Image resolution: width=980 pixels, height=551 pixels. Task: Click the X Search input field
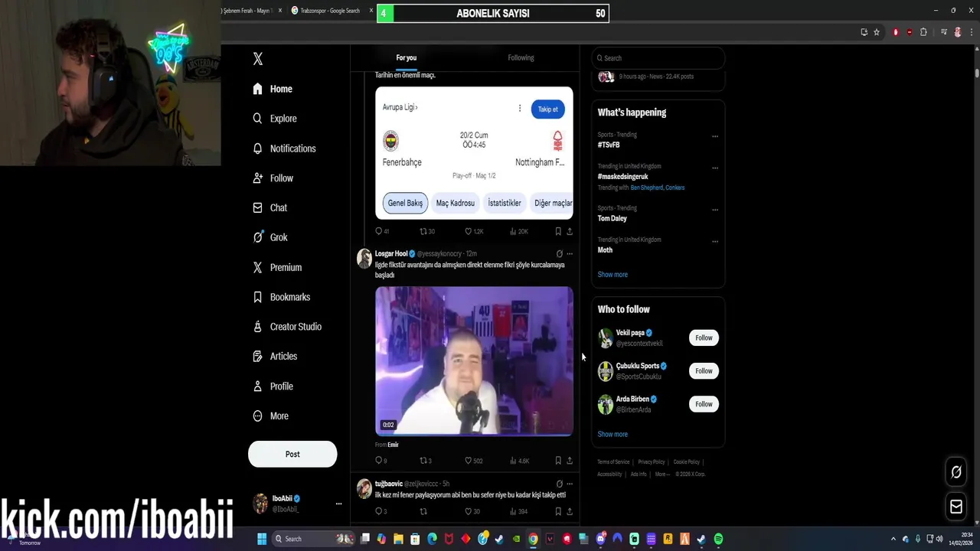658,58
